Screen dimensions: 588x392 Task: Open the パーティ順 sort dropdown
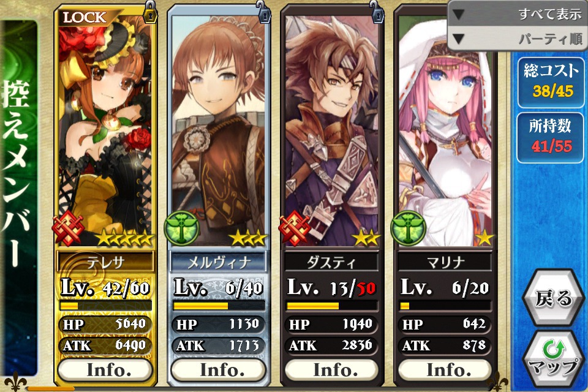coord(518,38)
